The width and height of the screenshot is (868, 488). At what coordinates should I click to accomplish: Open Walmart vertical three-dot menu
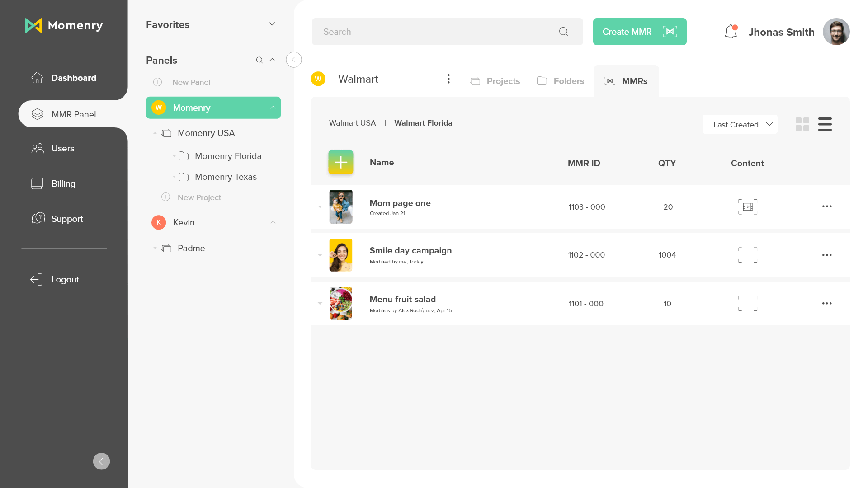tap(448, 79)
